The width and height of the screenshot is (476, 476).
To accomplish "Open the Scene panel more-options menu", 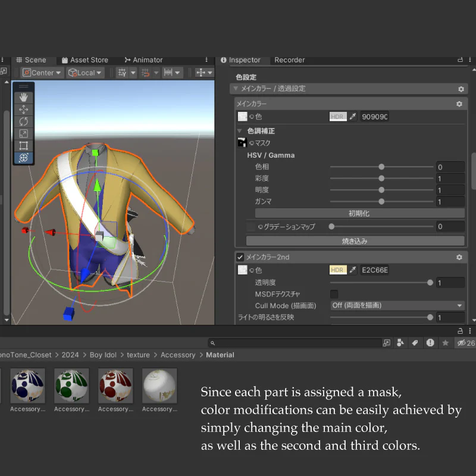I will pyautogui.click(x=206, y=59).
